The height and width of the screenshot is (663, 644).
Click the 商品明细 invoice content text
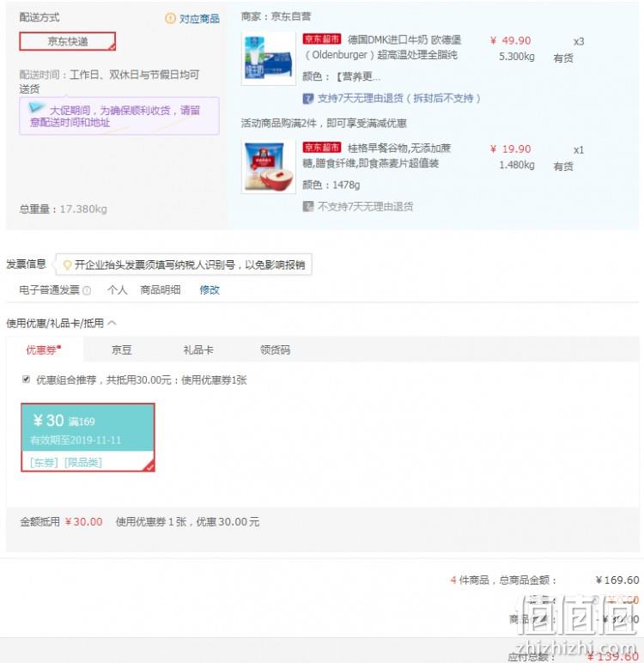pos(161,289)
